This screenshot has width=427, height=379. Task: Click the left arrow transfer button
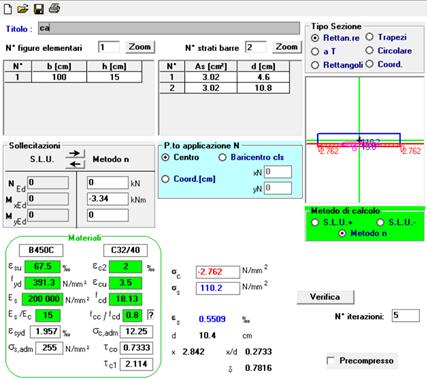(x=75, y=164)
